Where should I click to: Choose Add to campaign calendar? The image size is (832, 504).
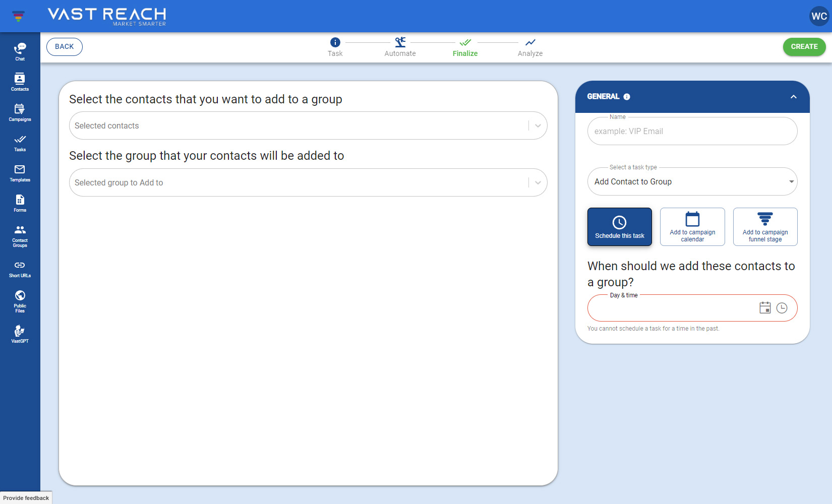coord(692,227)
